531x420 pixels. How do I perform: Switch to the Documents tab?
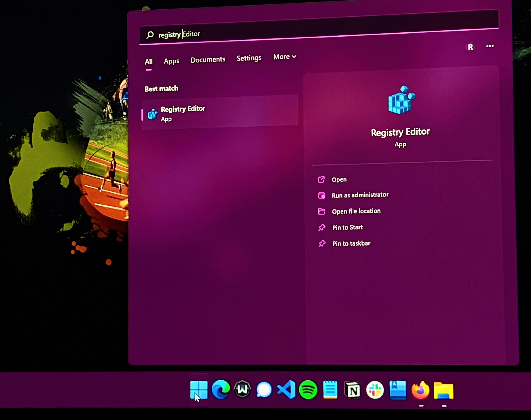208,60
